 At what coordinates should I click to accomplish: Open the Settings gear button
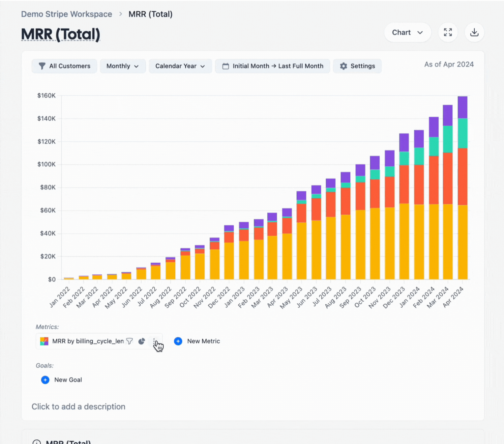click(x=357, y=66)
